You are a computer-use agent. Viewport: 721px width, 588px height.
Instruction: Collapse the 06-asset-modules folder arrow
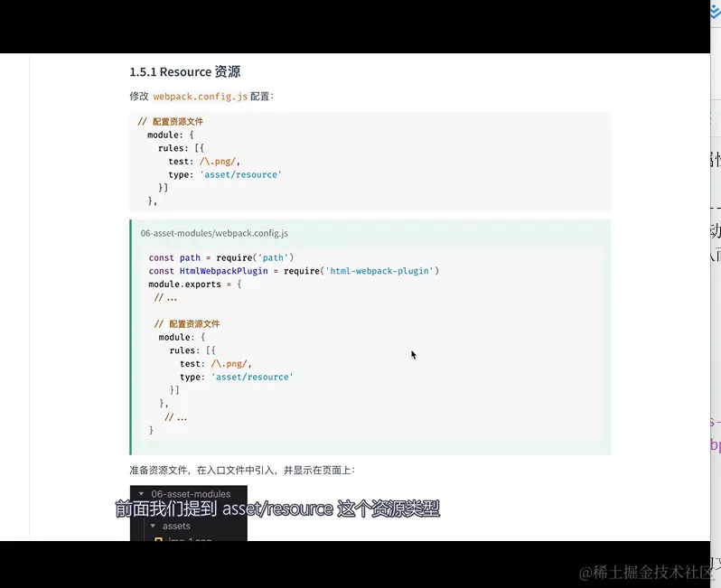coord(141,494)
